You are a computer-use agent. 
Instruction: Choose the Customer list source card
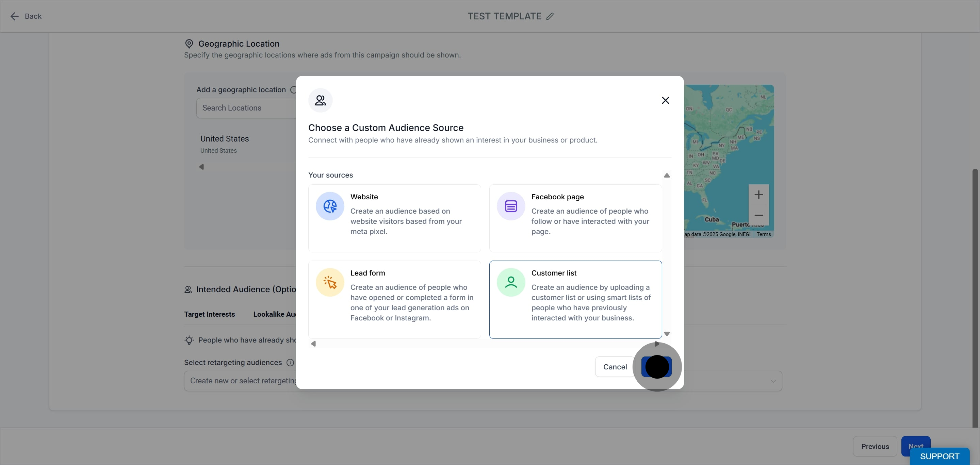coord(575,300)
